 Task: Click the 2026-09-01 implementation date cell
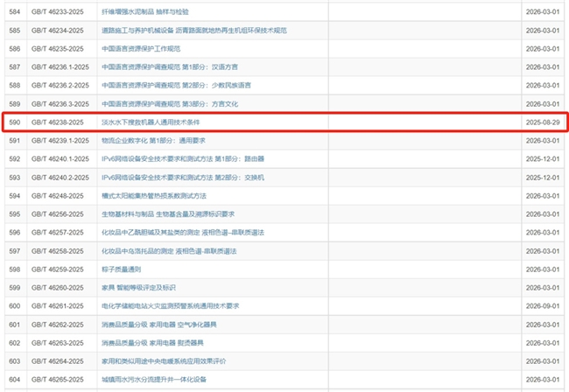543,305
